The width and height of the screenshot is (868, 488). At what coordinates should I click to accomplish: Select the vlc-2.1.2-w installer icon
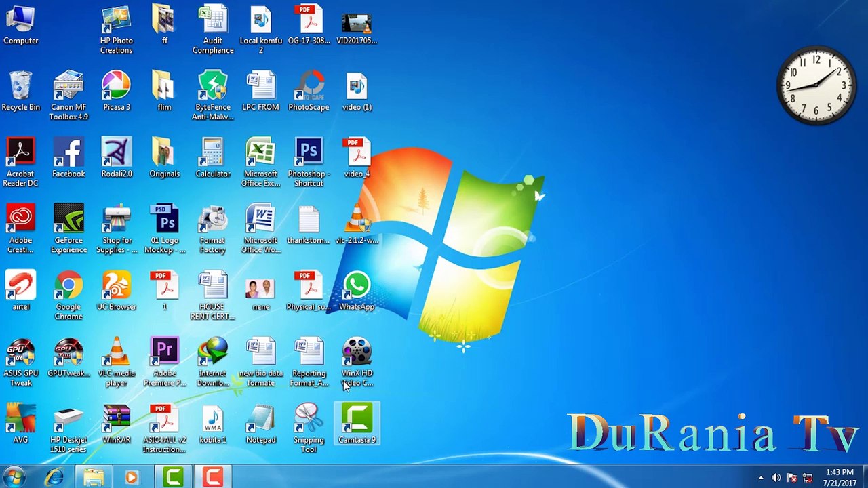pyautogui.click(x=357, y=224)
